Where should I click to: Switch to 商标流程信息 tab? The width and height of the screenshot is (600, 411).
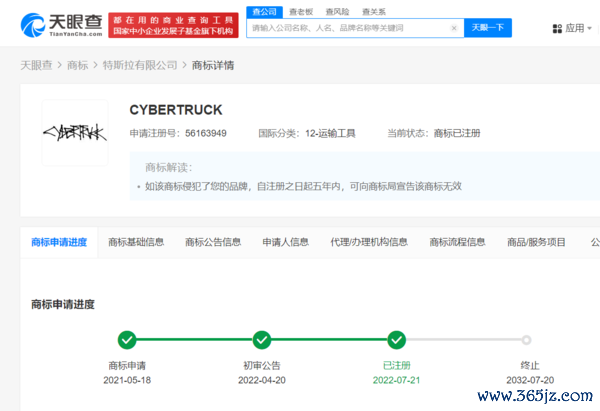click(x=458, y=242)
